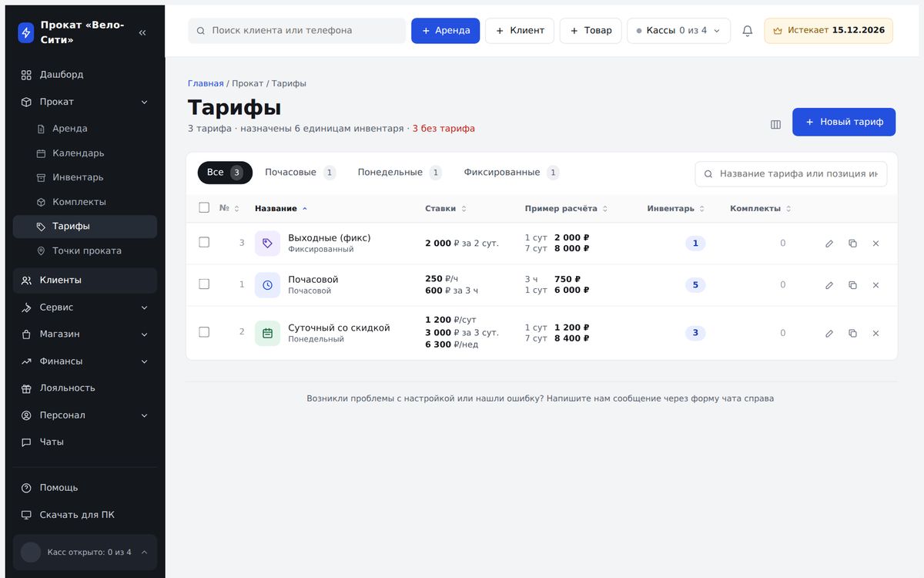Edit the Выходные (фикс) tariff pencil icon

point(829,244)
